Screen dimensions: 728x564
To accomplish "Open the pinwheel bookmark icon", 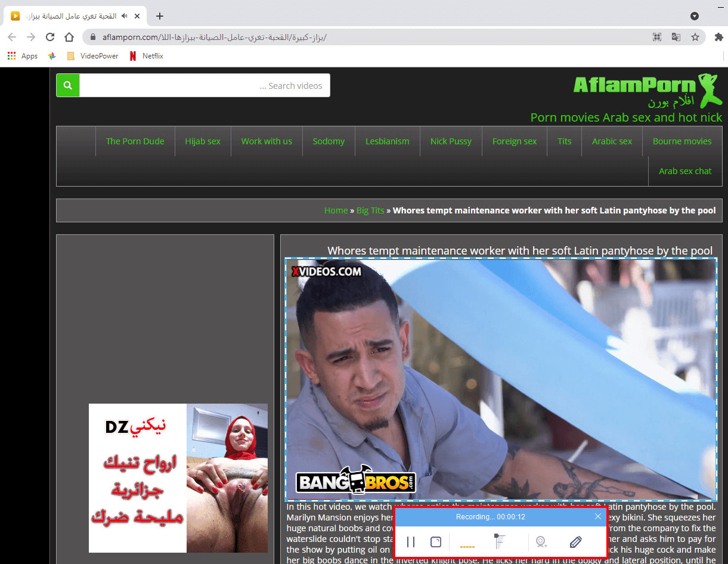I will (52, 56).
